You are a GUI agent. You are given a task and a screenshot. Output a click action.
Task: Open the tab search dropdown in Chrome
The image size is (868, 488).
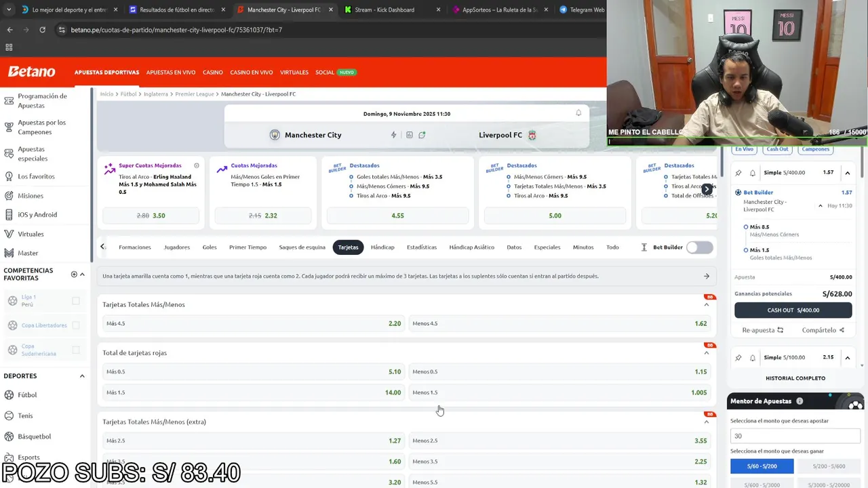coord(8,9)
